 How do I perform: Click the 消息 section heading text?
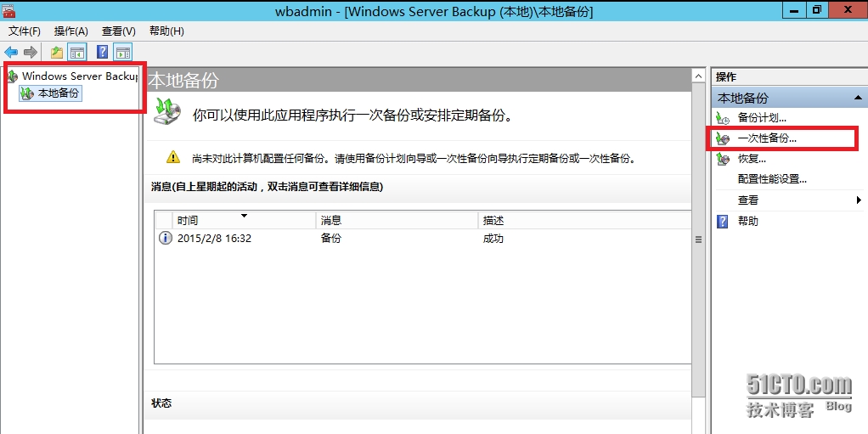click(x=267, y=187)
